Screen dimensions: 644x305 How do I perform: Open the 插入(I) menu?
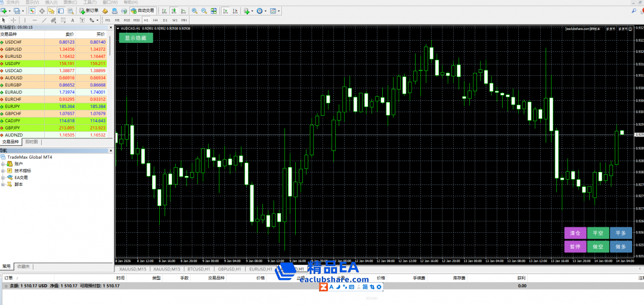tap(51, 2)
